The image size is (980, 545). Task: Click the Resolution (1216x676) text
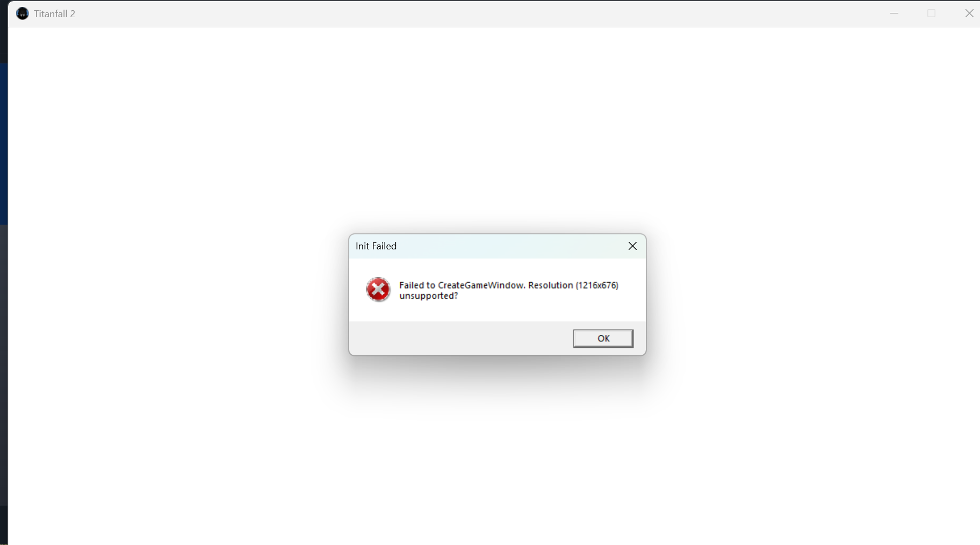pos(573,285)
